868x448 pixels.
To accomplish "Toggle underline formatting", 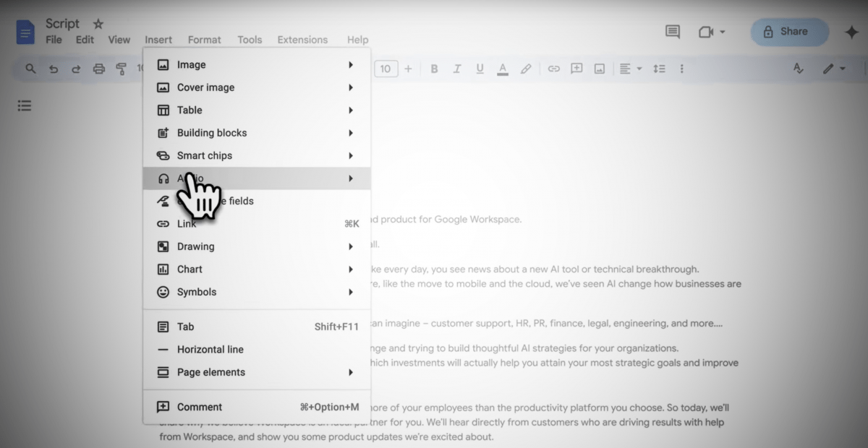I will [479, 69].
